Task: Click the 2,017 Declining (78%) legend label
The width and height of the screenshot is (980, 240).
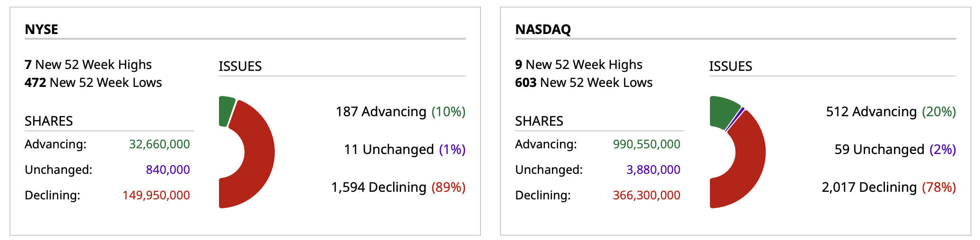Action: (x=889, y=187)
